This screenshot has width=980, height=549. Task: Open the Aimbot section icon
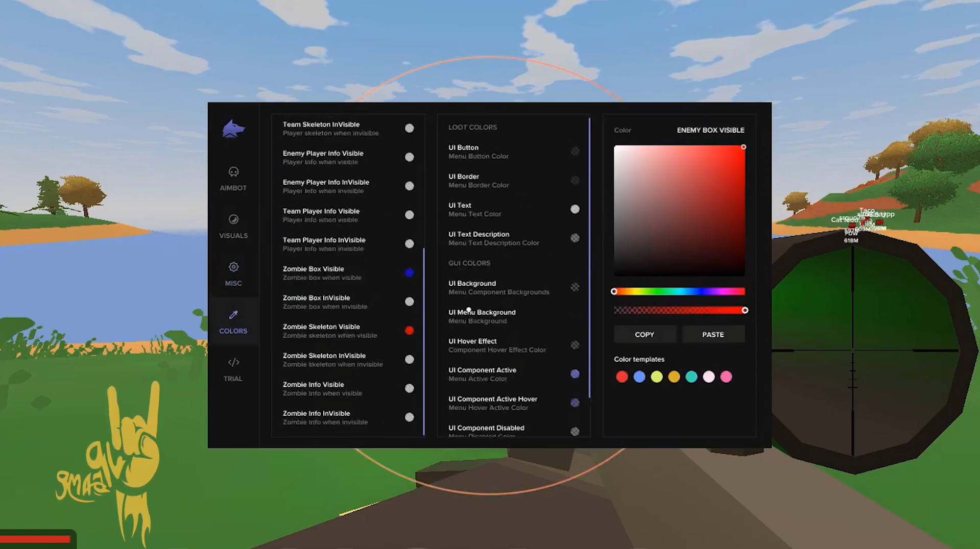coord(233,172)
